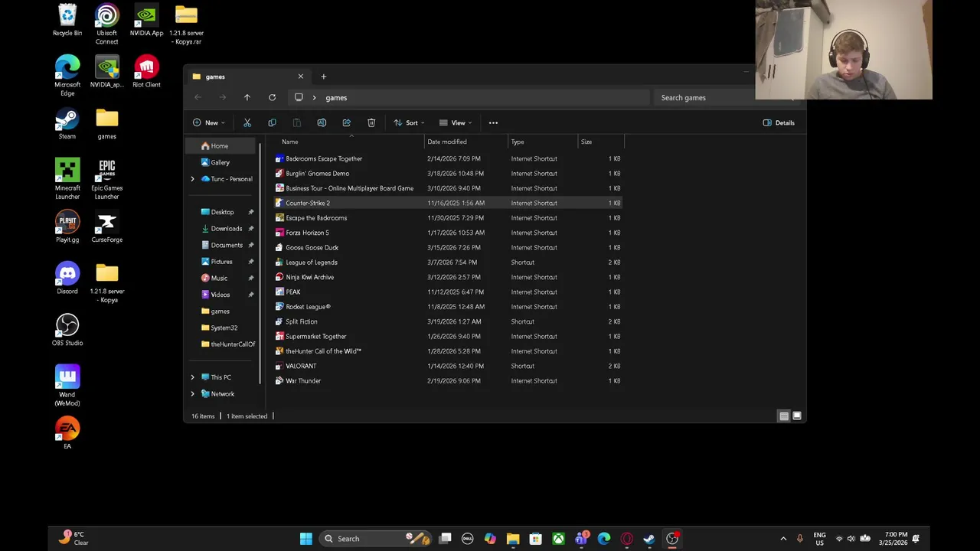Sort by the Size column header
980x551 pixels.
pos(601,142)
